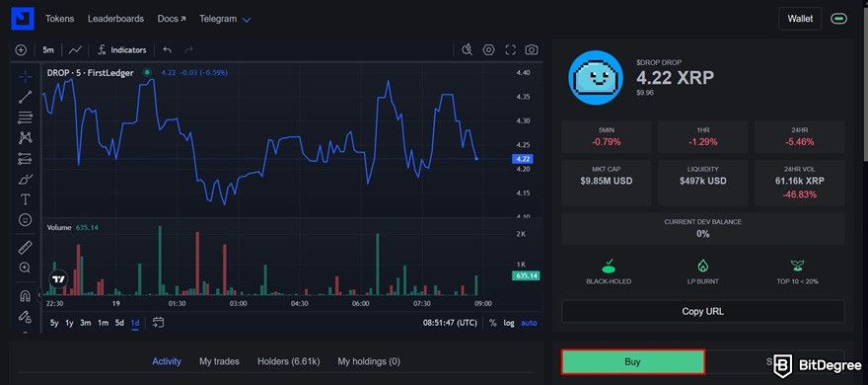Open chart settings hexagon icon
The height and width of the screenshot is (385, 868).
coord(488,50)
